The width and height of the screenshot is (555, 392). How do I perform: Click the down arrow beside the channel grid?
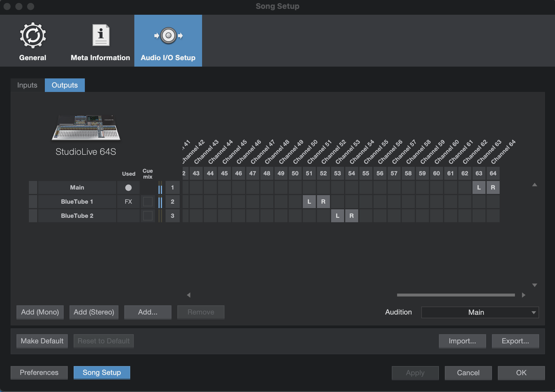tap(534, 285)
